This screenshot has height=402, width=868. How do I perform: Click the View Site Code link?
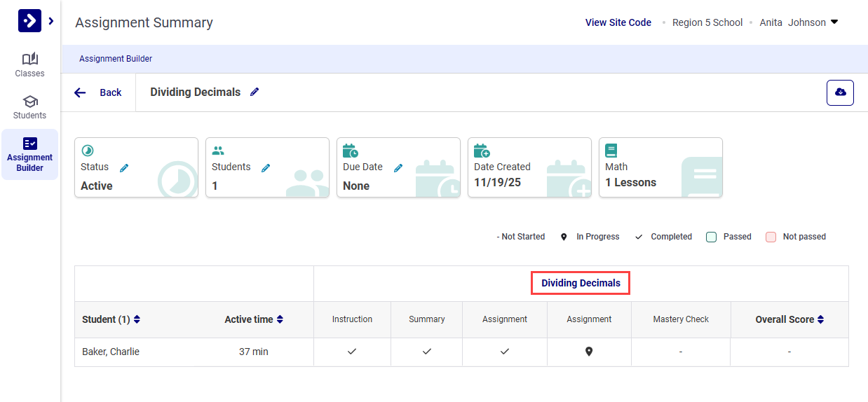pyautogui.click(x=618, y=22)
